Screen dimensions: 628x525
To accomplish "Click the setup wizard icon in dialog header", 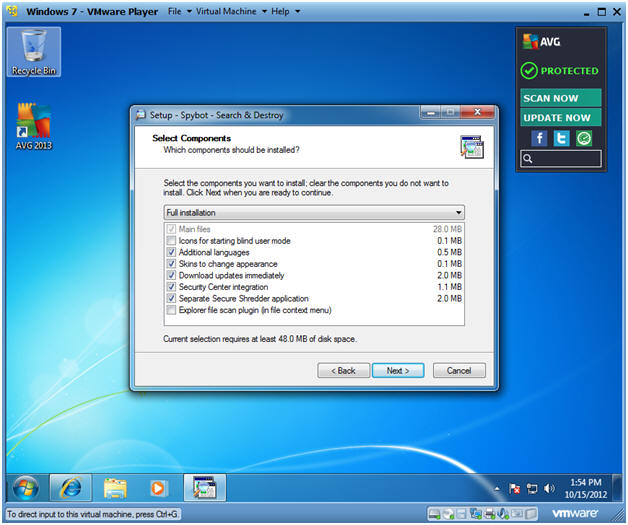I will pyautogui.click(x=471, y=147).
